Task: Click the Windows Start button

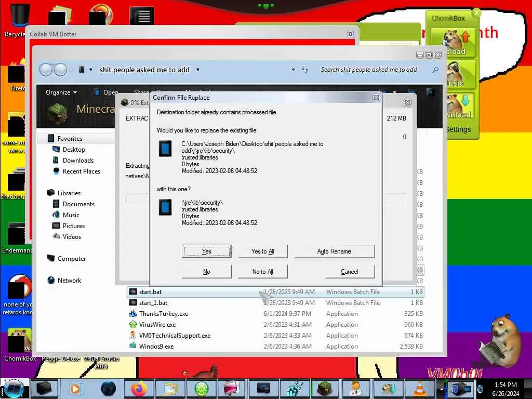Action: coord(14,389)
